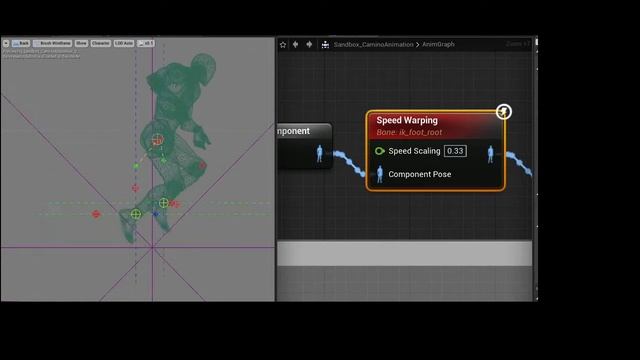Click the Speed Scaling value field

point(455,151)
